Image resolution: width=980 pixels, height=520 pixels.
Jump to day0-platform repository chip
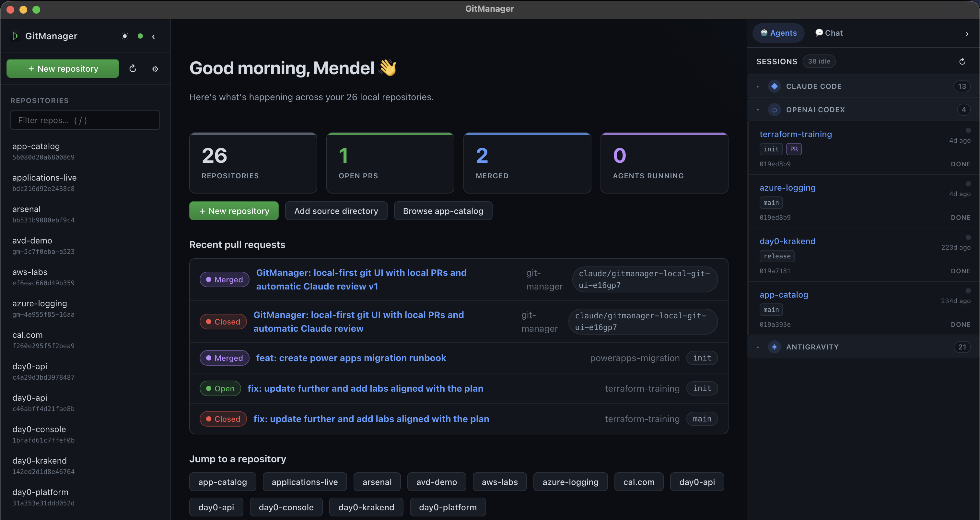(x=448, y=507)
